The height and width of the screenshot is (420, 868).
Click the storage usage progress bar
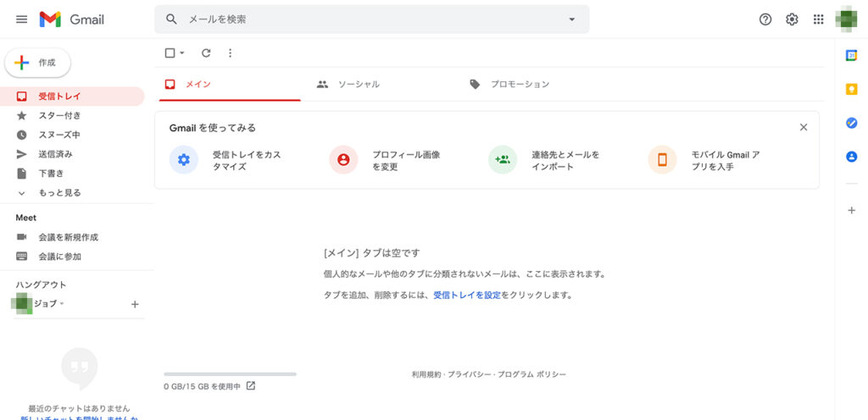231,374
